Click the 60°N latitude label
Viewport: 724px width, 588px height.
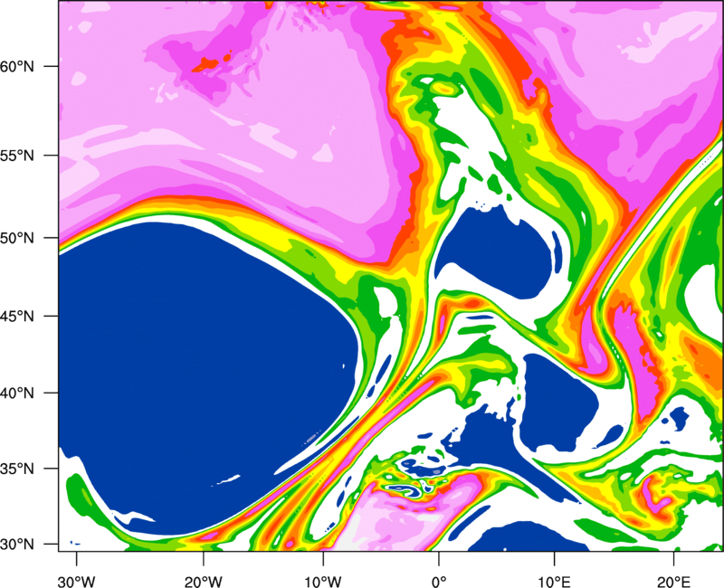(17, 67)
